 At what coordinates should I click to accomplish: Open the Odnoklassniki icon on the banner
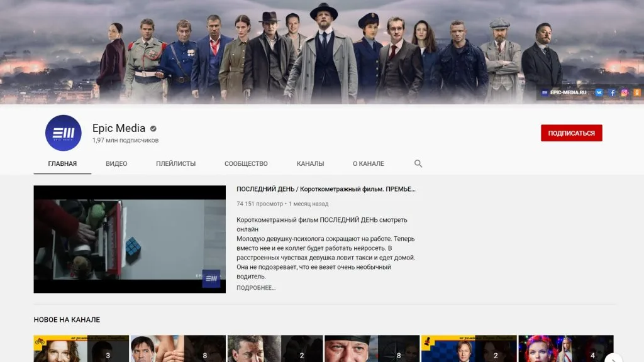[x=636, y=92]
